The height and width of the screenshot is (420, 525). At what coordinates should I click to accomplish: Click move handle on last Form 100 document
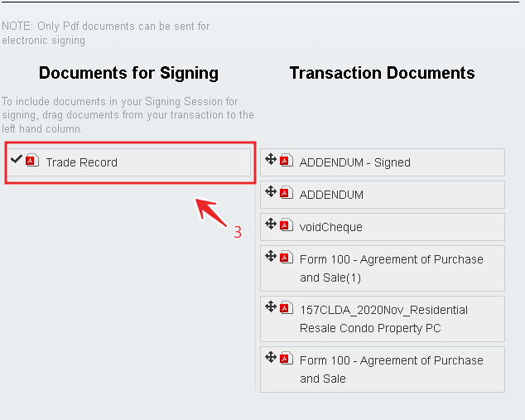pos(271,357)
